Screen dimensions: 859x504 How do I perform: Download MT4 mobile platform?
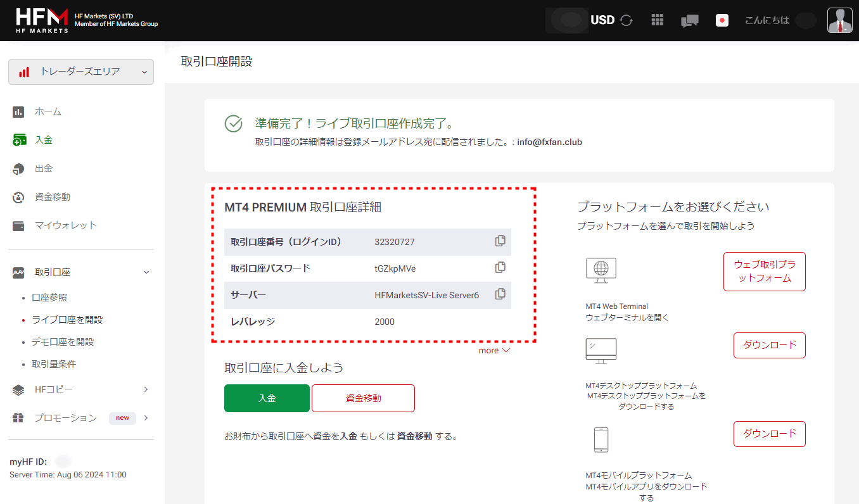click(x=770, y=434)
